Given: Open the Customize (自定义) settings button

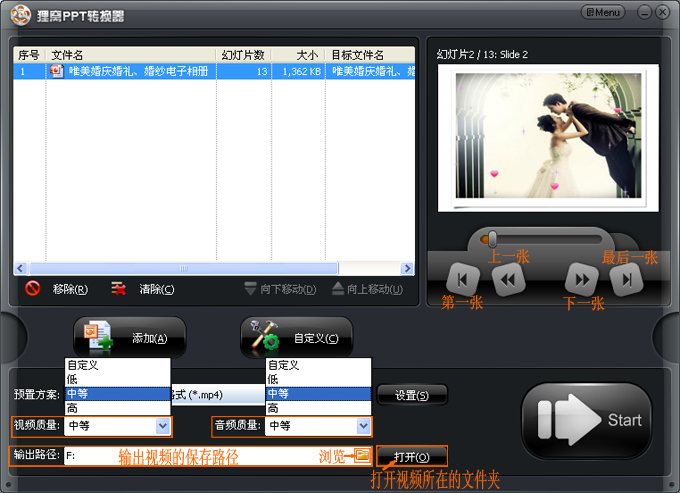Looking at the screenshot, I should pyautogui.click(x=297, y=338).
